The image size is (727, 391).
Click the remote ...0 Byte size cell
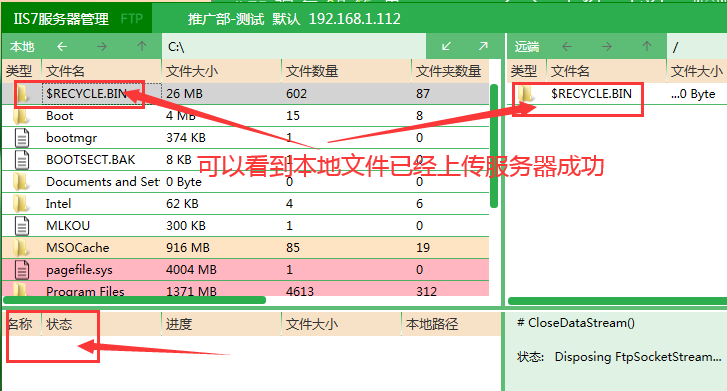(693, 94)
